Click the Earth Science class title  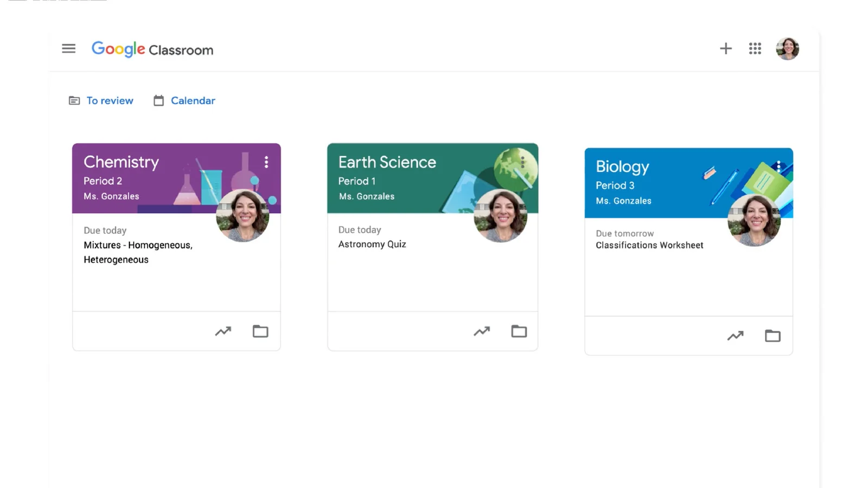(x=387, y=162)
